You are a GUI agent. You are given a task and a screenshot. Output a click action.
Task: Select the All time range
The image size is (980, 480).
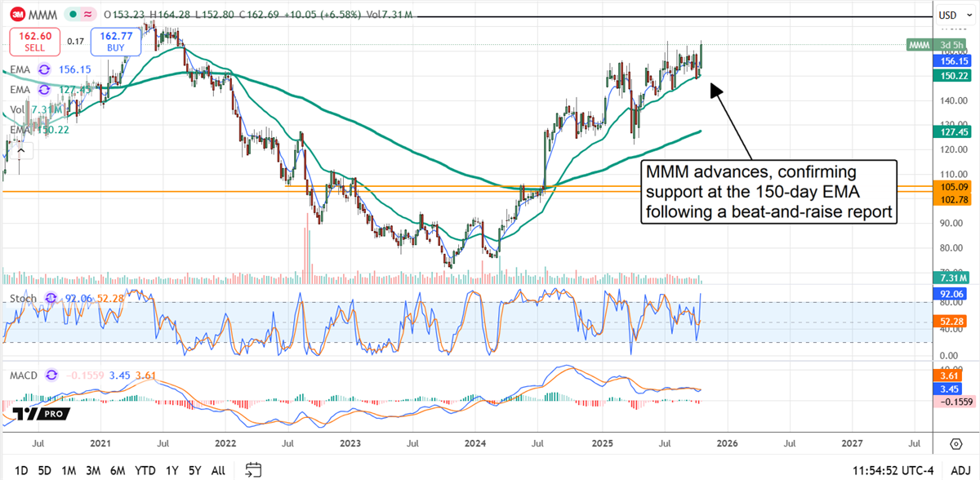point(218,469)
